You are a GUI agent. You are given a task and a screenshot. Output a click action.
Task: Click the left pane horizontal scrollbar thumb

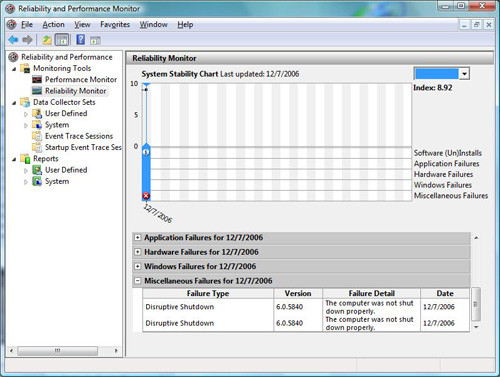click(x=57, y=351)
